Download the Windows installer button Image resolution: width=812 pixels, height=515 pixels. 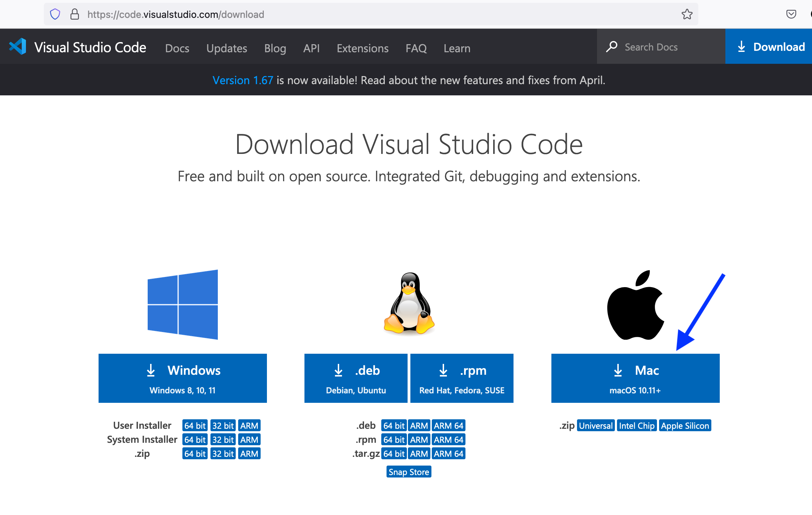coord(182,378)
